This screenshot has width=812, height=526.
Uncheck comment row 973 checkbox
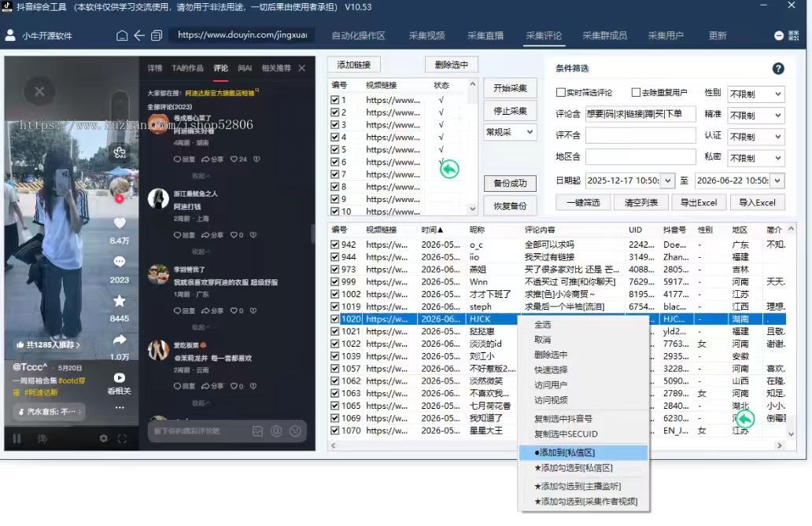tap(334, 269)
